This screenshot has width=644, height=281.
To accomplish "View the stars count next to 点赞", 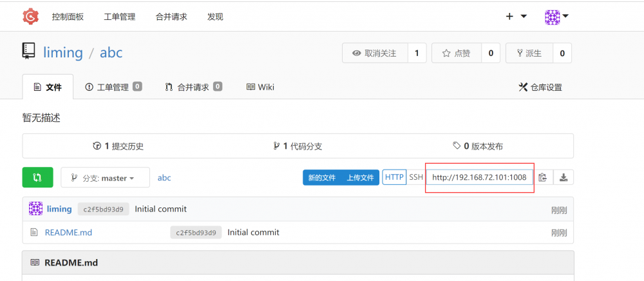I will [490, 53].
